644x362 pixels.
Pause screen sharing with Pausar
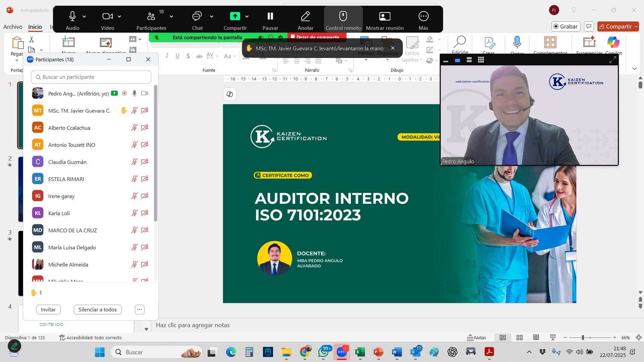point(270,16)
